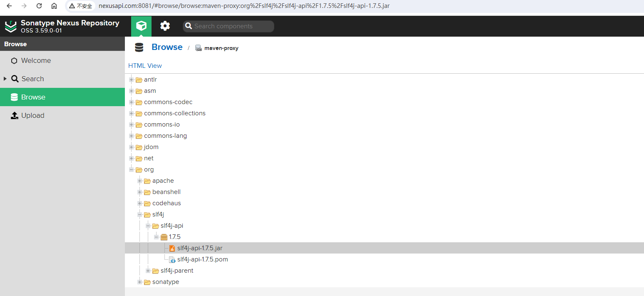Click the OSS 3.59.0-01 version text

coord(41,31)
